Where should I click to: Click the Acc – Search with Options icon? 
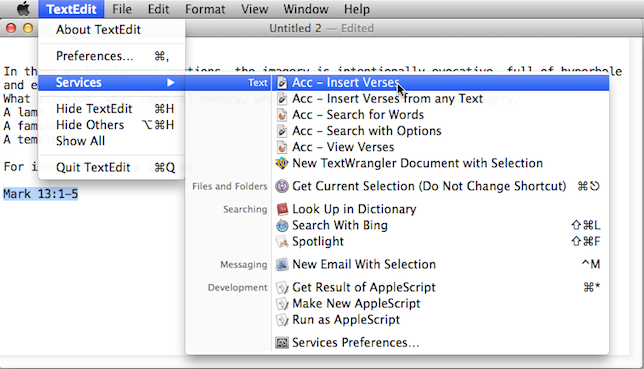pos(282,131)
